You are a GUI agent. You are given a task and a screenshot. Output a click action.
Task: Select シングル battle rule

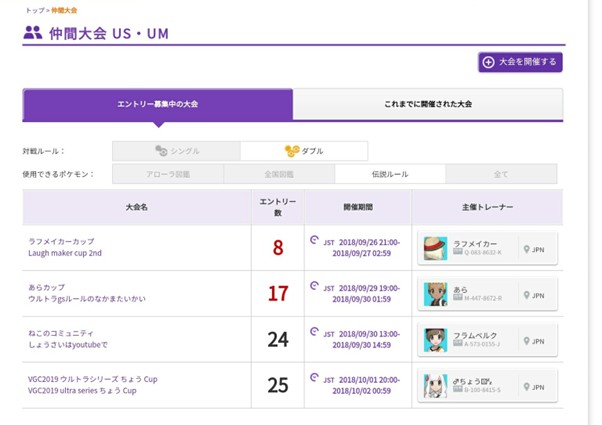coord(176,151)
